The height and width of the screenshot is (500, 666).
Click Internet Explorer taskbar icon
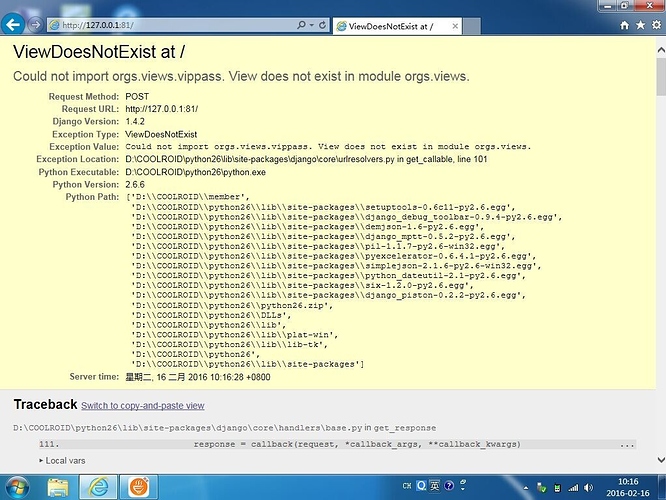[98, 487]
